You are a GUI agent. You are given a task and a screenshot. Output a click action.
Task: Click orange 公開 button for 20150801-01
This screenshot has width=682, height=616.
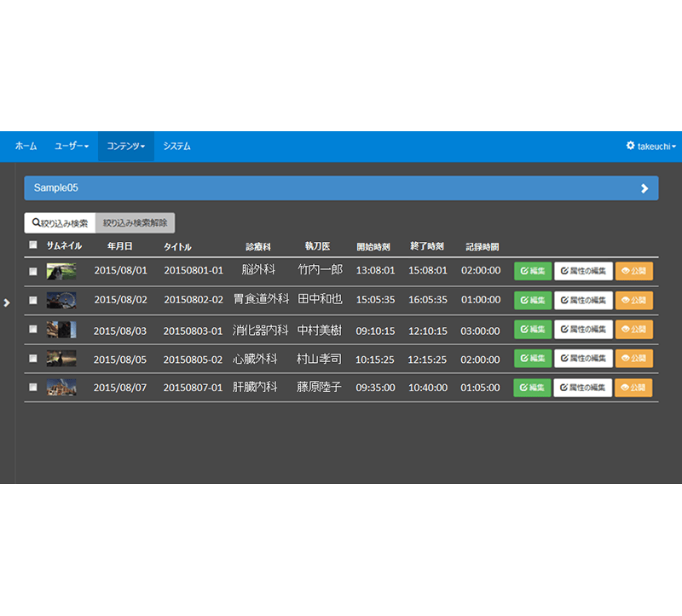click(x=634, y=271)
